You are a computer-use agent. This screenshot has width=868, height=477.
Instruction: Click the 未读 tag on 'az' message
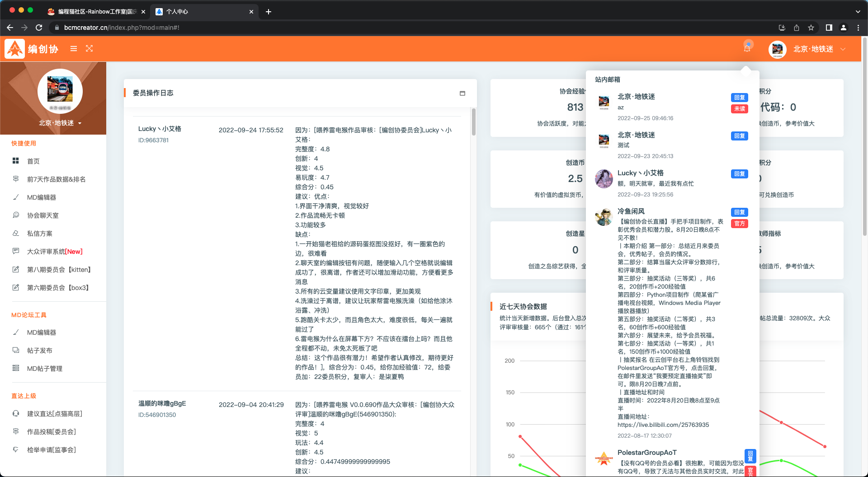740,109
